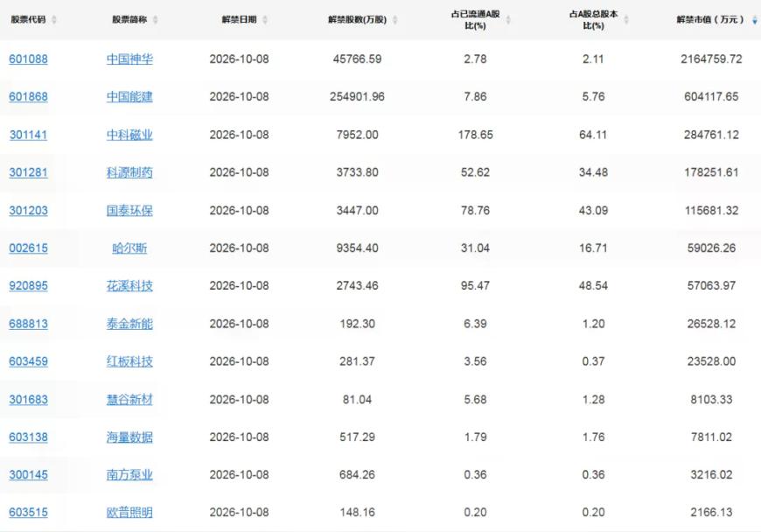Click stock code 301683
The width and height of the screenshot is (761, 532).
pyautogui.click(x=28, y=400)
